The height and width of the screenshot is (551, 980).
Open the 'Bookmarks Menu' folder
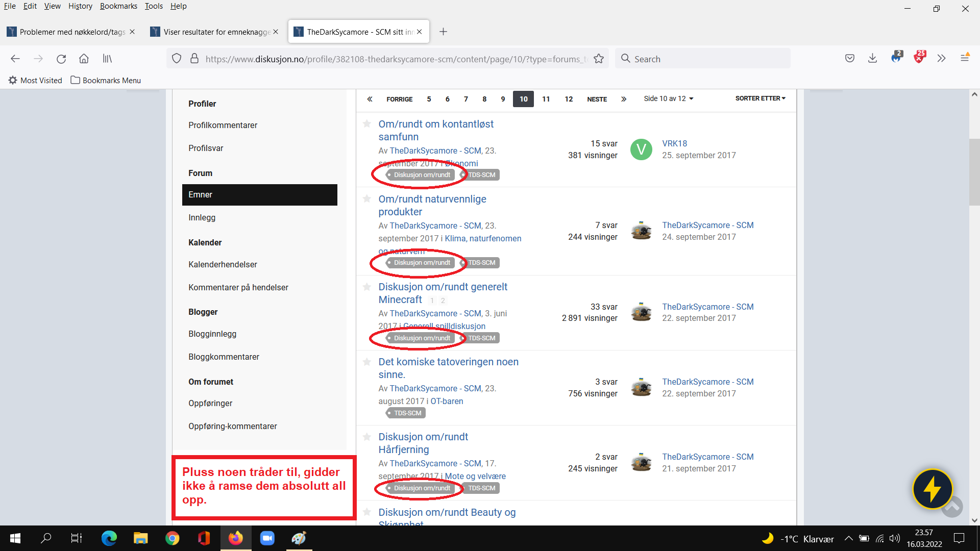pyautogui.click(x=106, y=80)
